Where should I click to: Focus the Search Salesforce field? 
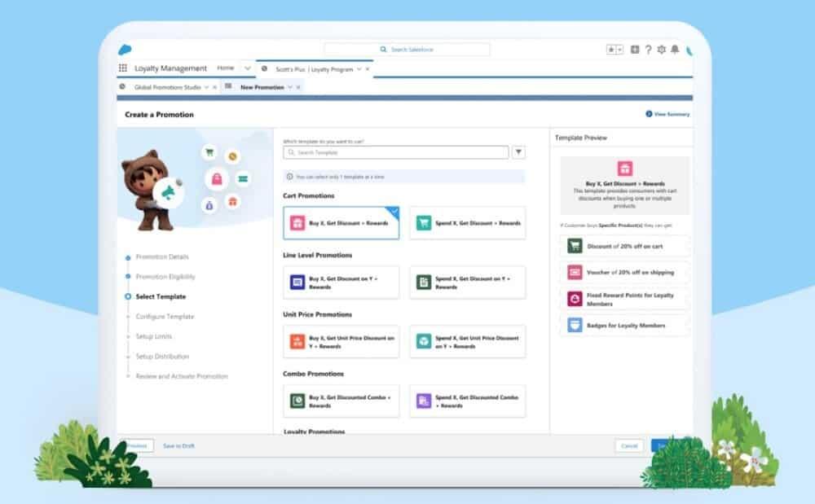pyautogui.click(x=407, y=50)
